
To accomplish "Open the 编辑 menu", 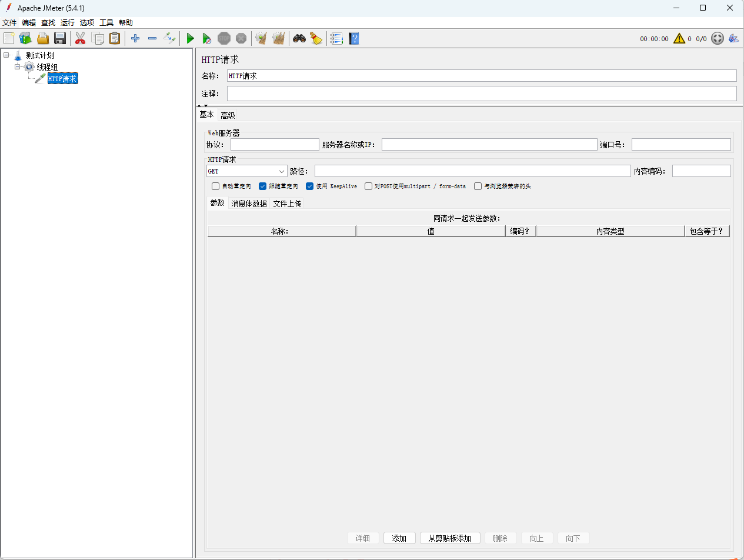I will click(29, 23).
